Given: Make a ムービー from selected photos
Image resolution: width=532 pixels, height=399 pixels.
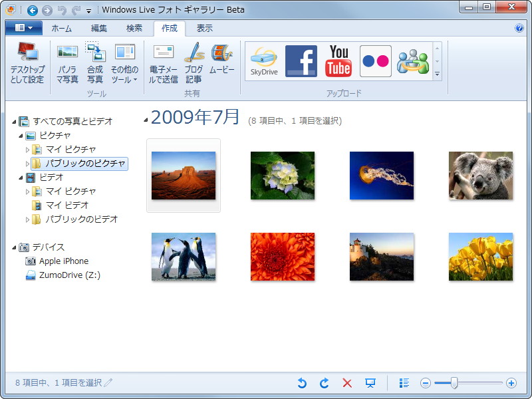Looking at the screenshot, I should pyautogui.click(x=222, y=59).
